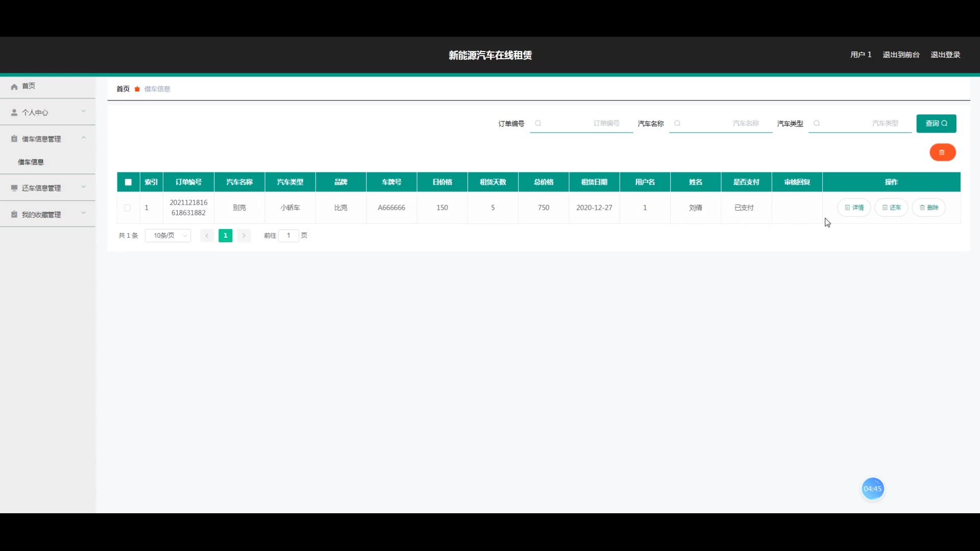980x551 pixels.
Task: Click the 还车信息管理 monitor icon
Action: coord(14,188)
